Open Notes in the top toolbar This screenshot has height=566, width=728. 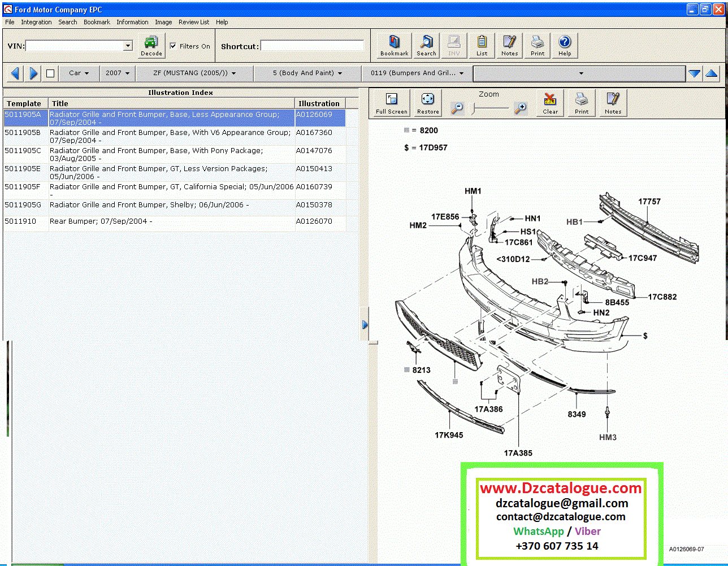pyautogui.click(x=509, y=45)
